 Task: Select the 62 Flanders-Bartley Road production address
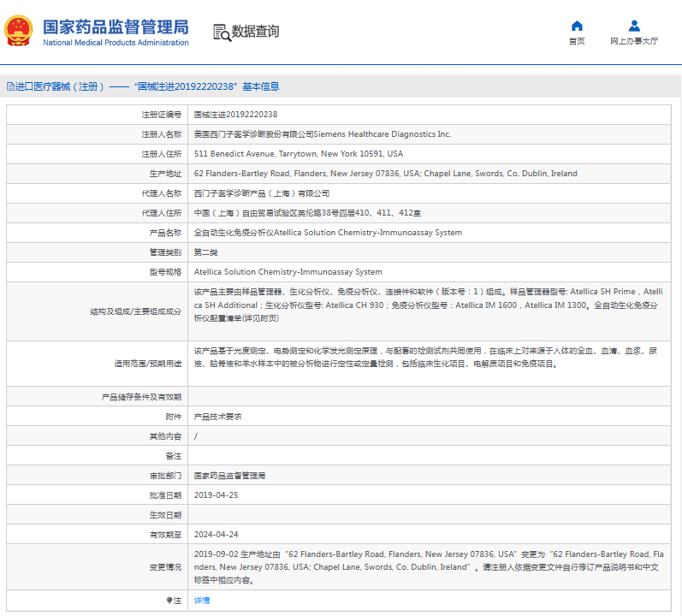click(385, 174)
